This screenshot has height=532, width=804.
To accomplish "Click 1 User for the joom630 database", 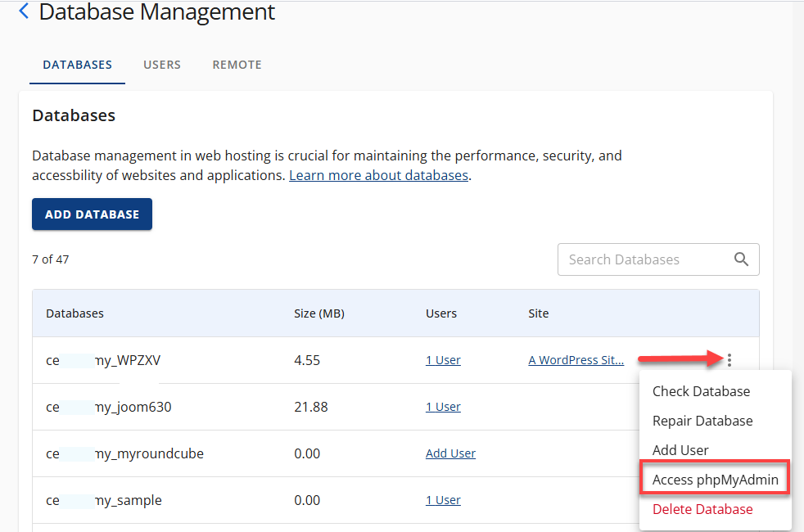I will (443, 406).
